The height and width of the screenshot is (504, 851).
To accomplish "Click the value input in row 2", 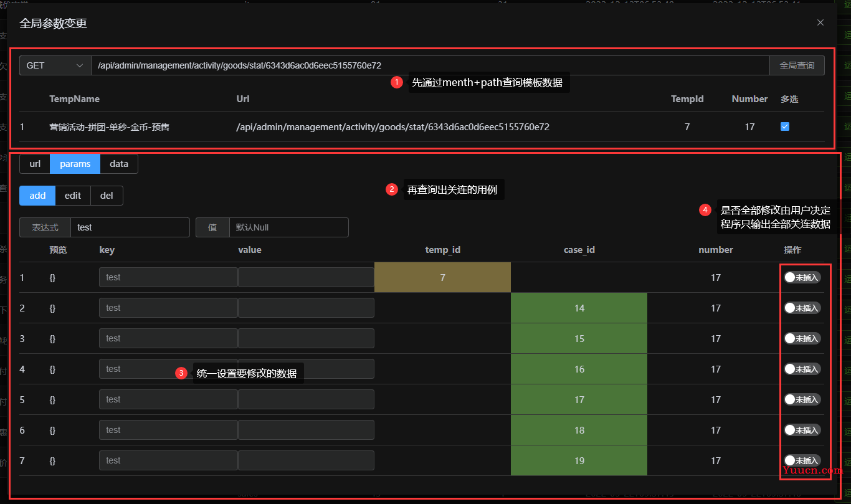I will point(306,308).
